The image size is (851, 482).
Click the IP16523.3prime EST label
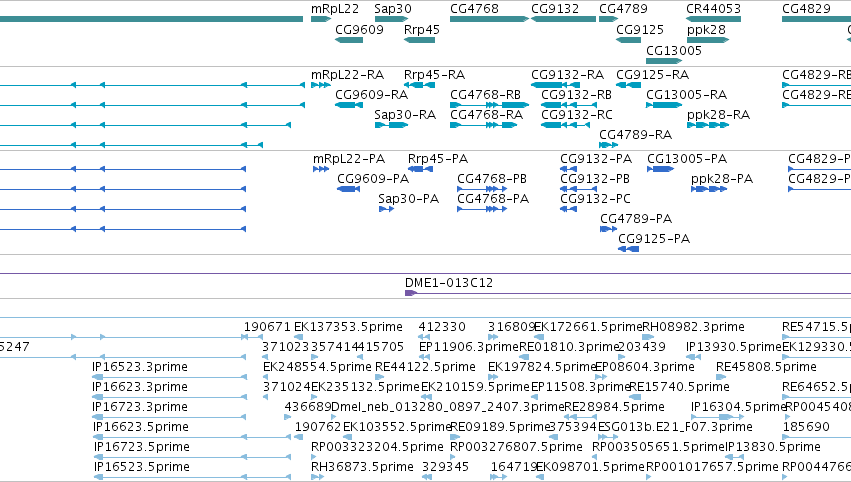(x=140, y=366)
